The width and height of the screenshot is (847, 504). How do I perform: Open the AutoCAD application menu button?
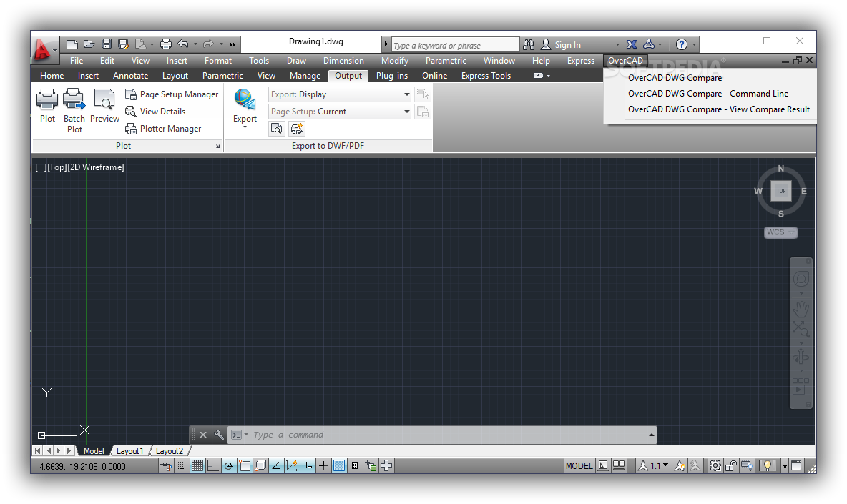(x=45, y=50)
